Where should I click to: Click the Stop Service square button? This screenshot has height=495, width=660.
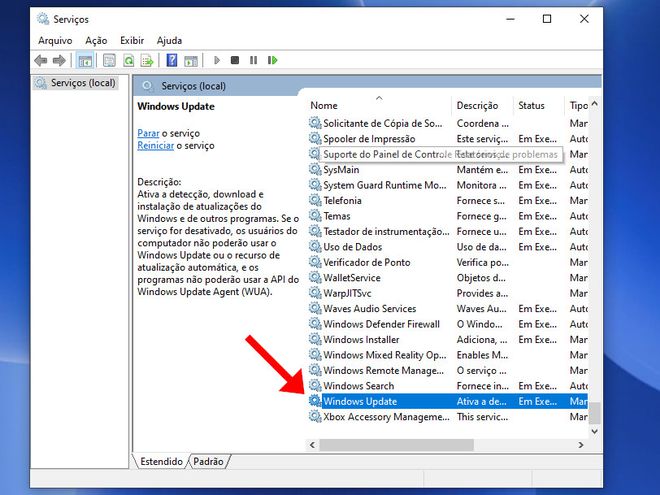235,60
